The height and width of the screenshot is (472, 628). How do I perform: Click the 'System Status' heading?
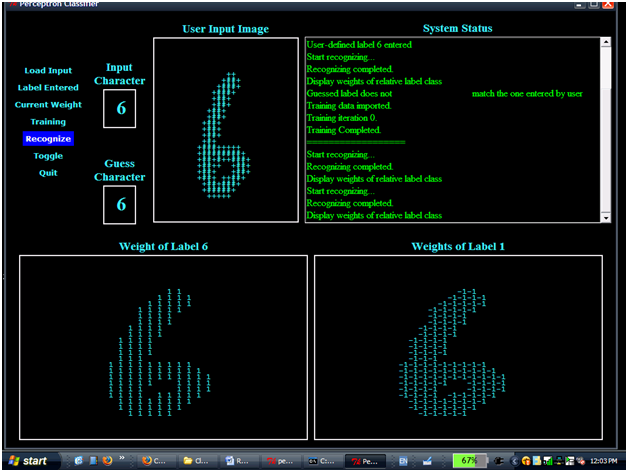pyautogui.click(x=458, y=28)
